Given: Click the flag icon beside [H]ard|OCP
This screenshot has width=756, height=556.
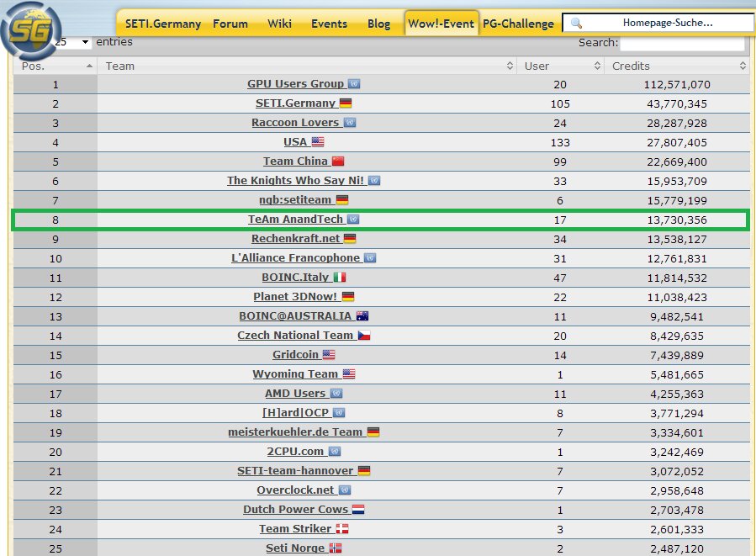Looking at the screenshot, I should coord(339,413).
